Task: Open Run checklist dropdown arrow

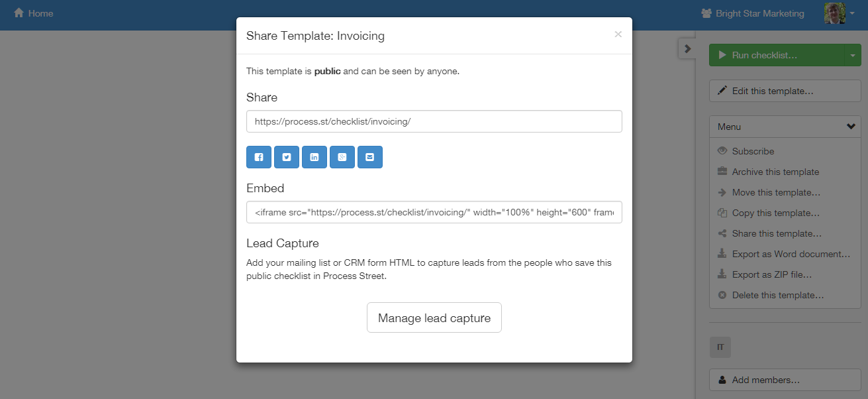Action: (x=852, y=56)
